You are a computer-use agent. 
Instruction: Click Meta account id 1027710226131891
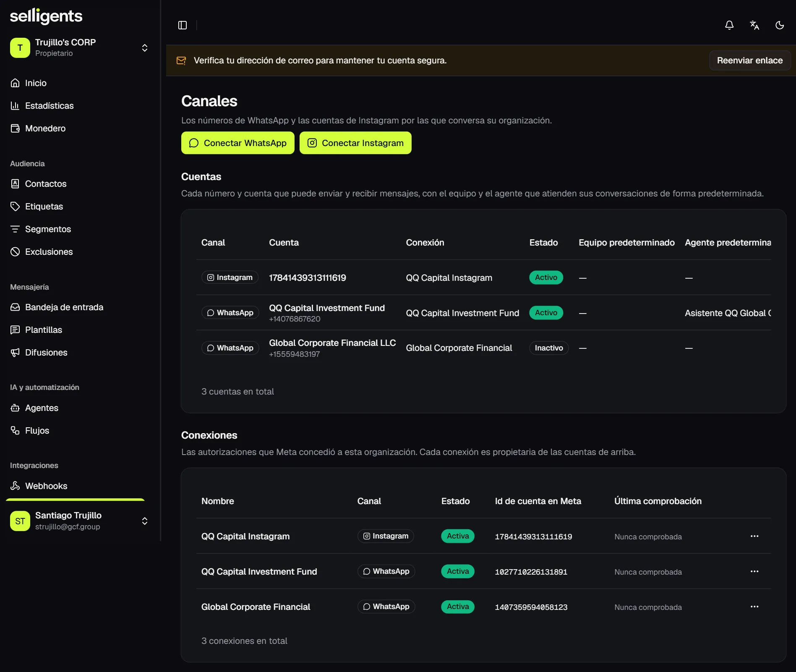coord(531,572)
